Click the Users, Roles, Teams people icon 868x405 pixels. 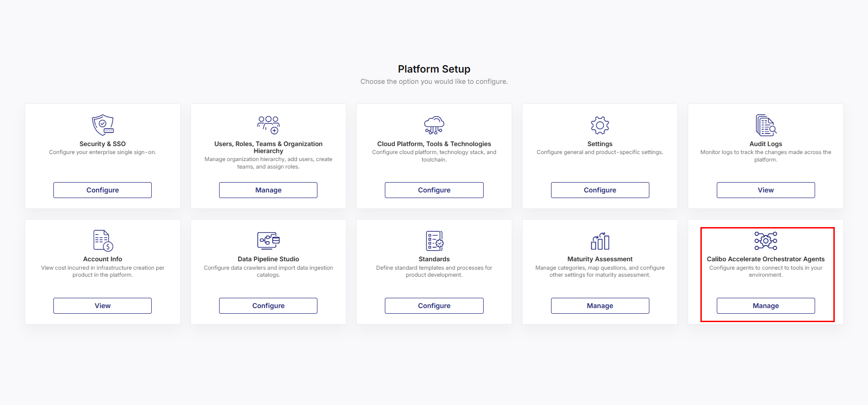[268, 125]
